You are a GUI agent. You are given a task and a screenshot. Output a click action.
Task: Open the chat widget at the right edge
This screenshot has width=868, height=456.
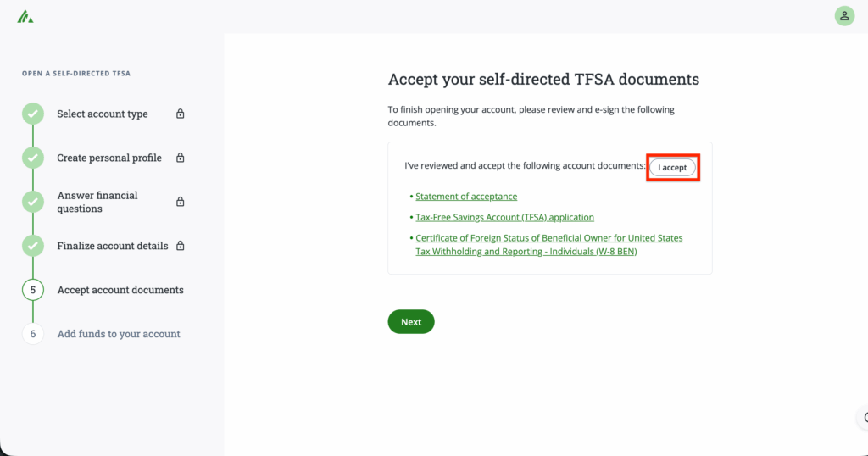(863, 417)
